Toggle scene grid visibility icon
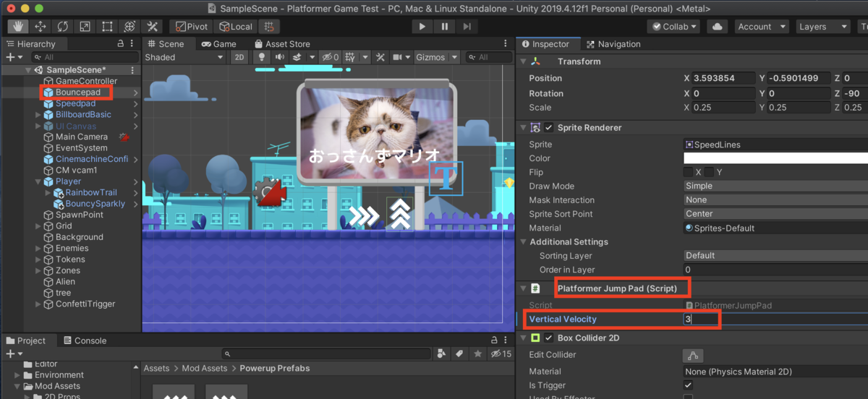 coord(350,57)
